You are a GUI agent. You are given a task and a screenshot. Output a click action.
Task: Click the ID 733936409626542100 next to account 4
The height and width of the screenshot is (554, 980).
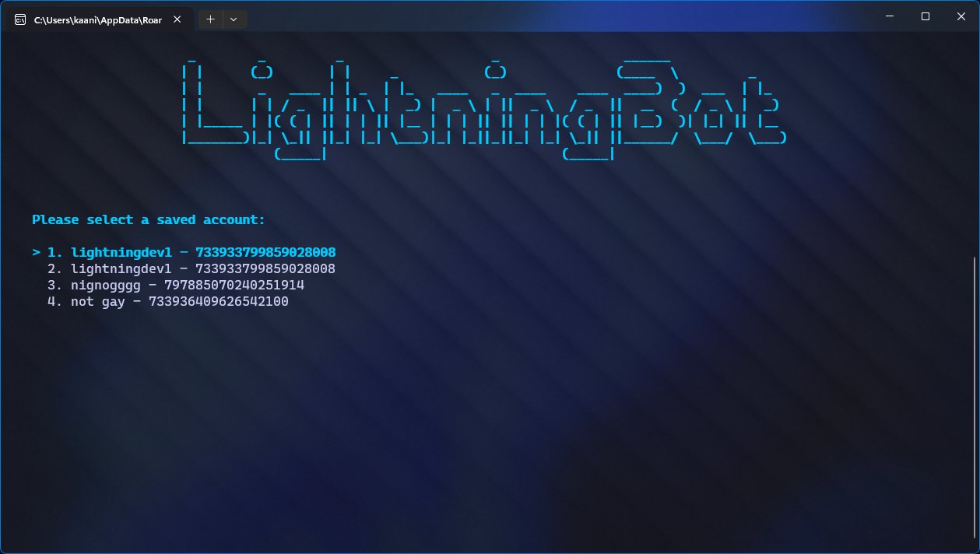coord(218,301)
